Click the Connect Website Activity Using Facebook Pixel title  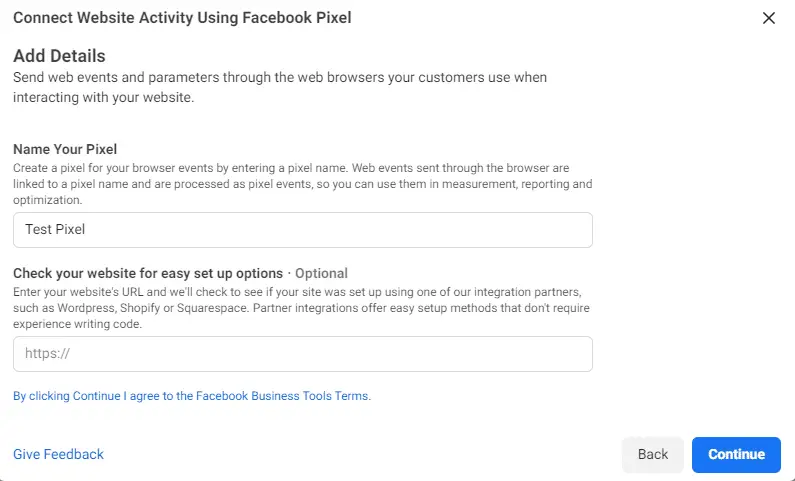coord(182,18)
